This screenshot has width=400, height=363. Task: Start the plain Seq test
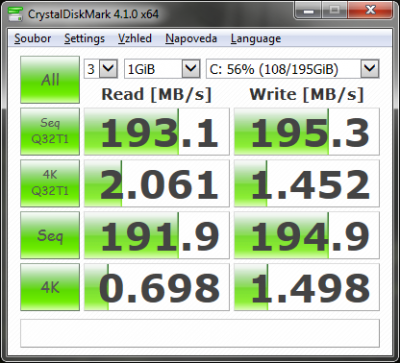pyautogui.click(x=50, y=235)
